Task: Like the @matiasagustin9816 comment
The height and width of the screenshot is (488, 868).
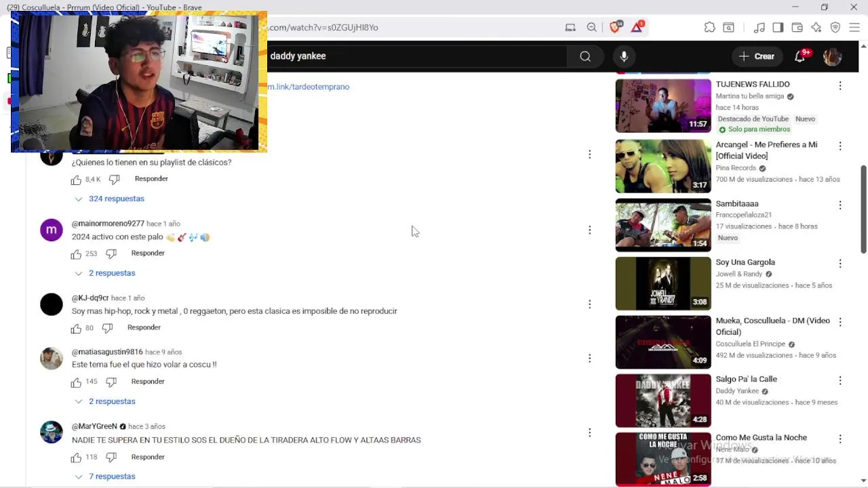Action: click(x=76, y=382)
